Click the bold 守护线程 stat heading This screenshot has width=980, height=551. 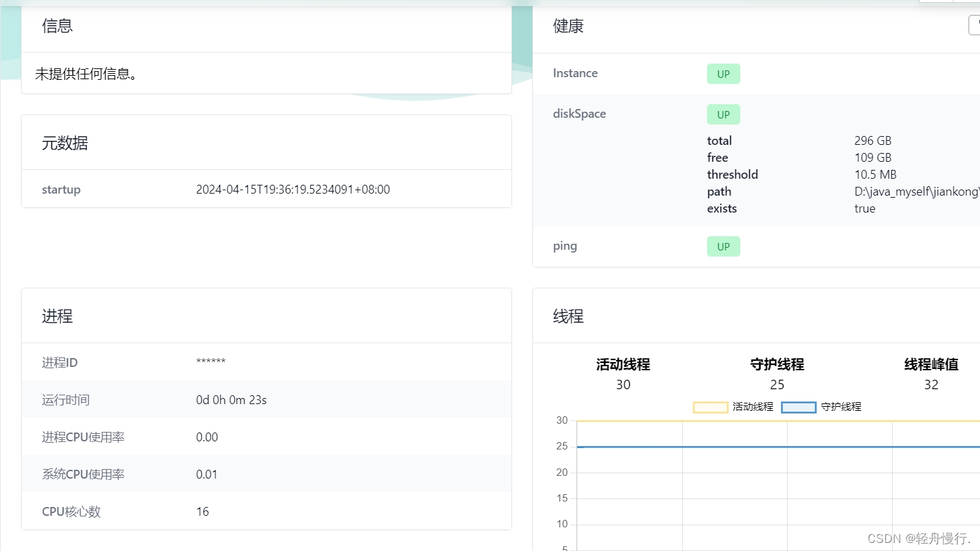[x=777, y=364]
